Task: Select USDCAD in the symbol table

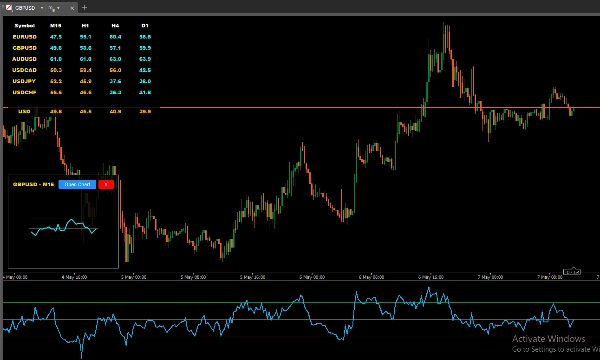Action: pyautogui.click(x=24, y=70)
